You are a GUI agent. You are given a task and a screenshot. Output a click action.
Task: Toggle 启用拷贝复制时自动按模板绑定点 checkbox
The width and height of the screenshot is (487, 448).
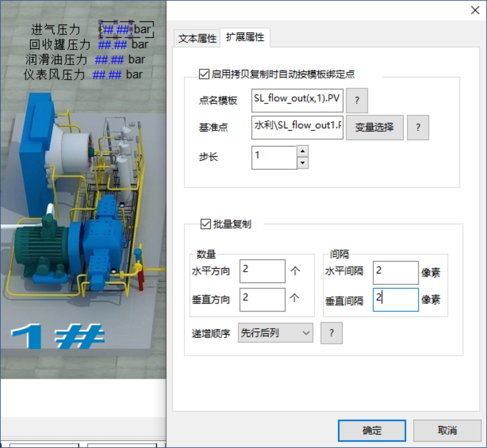pyautogui.click(x=204, y=74)
